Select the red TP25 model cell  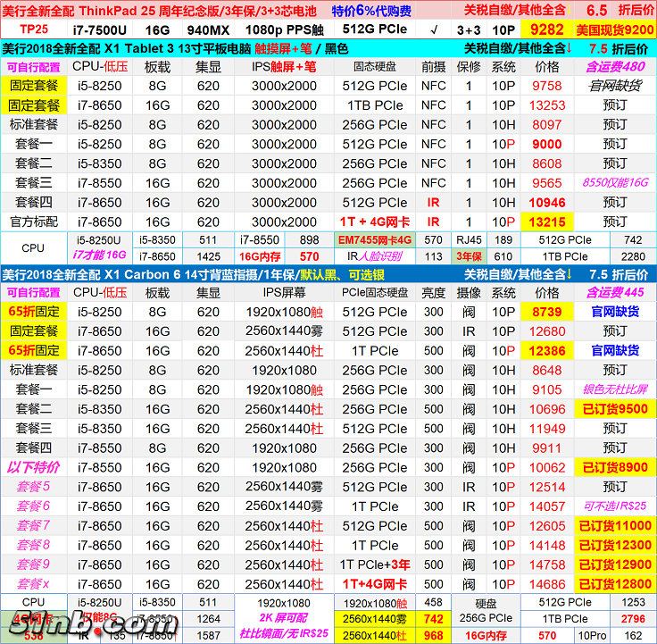tap(33, 29)
